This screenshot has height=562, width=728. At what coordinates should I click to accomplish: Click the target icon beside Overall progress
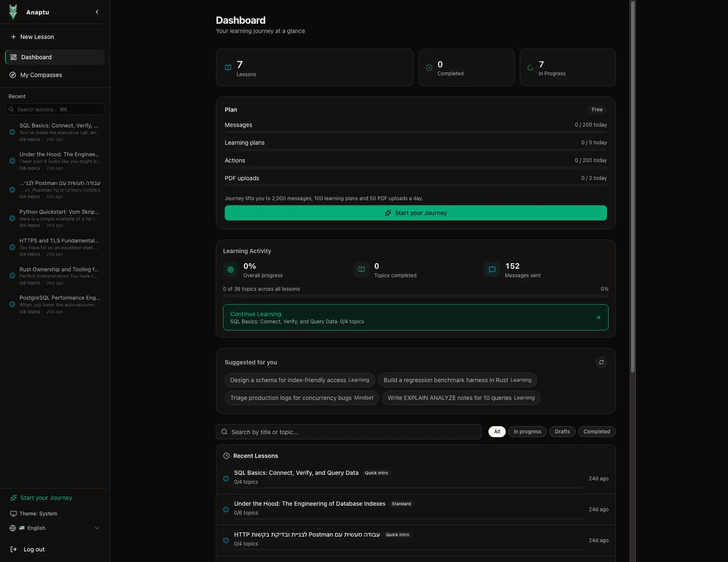231,270
